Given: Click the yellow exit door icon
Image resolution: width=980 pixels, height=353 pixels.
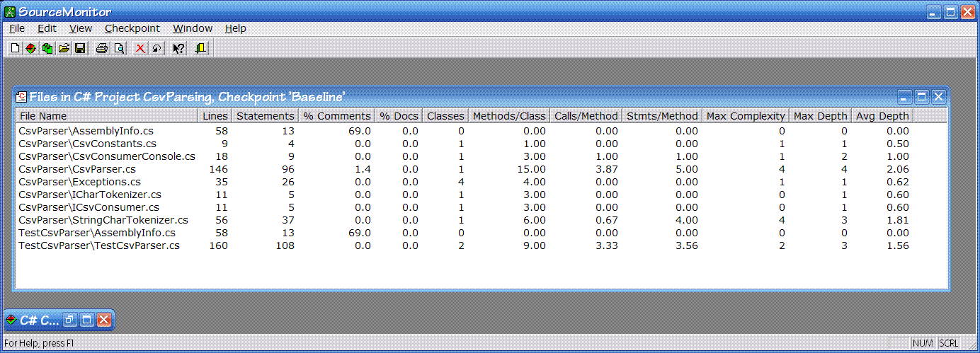Looking at the screenshot, I should click(200, 48).
